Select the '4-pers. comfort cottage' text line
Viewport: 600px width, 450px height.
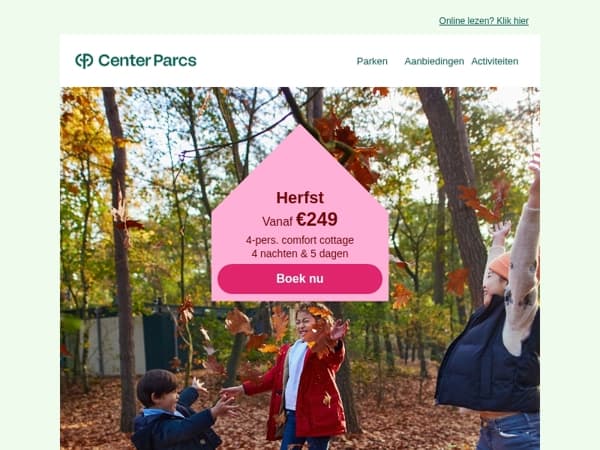[x=300, y=240]
